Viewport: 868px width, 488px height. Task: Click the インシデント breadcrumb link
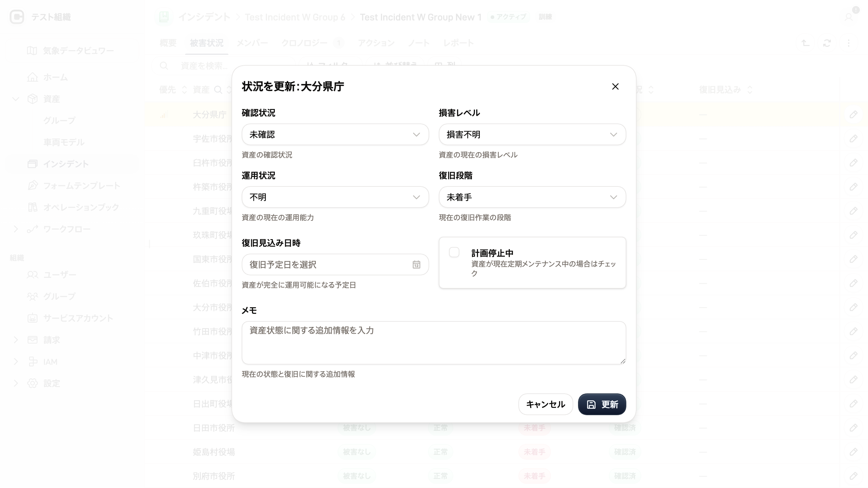[204, 17]
